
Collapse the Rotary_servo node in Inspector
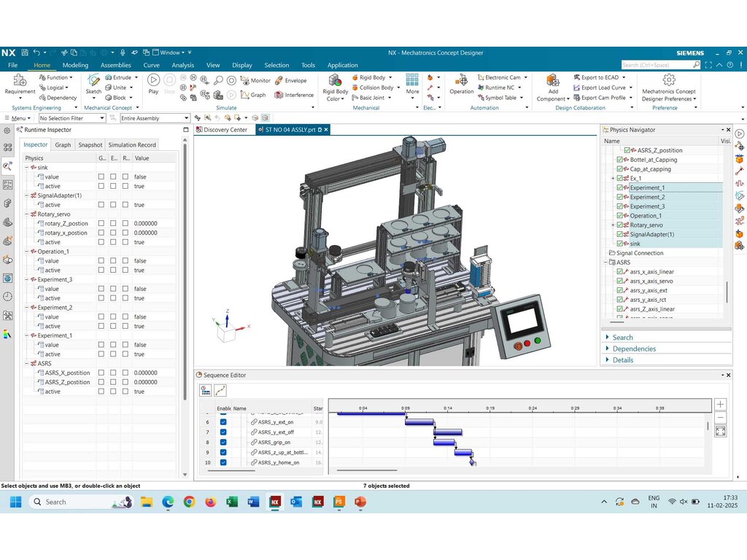tap(27, 214)
